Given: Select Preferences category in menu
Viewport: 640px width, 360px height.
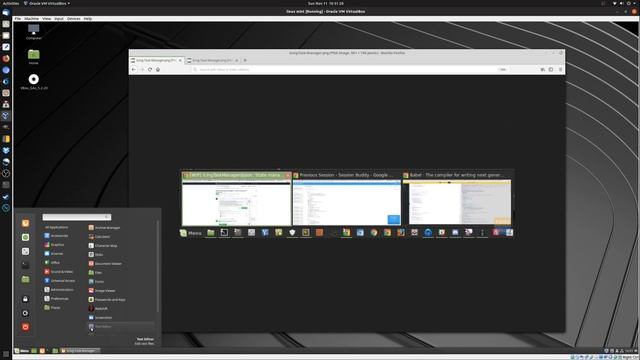Looking at the screenshot, I should (x=57, y=299).
